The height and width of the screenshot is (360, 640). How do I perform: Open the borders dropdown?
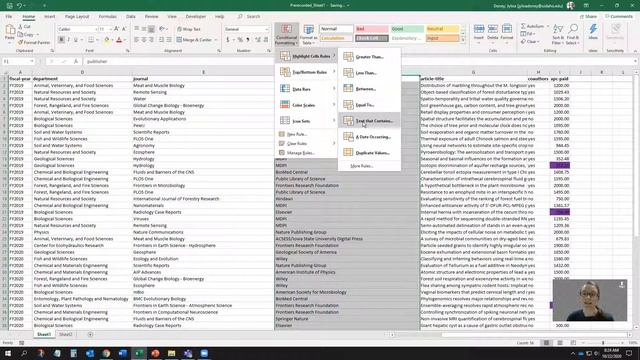pos(96,40)
